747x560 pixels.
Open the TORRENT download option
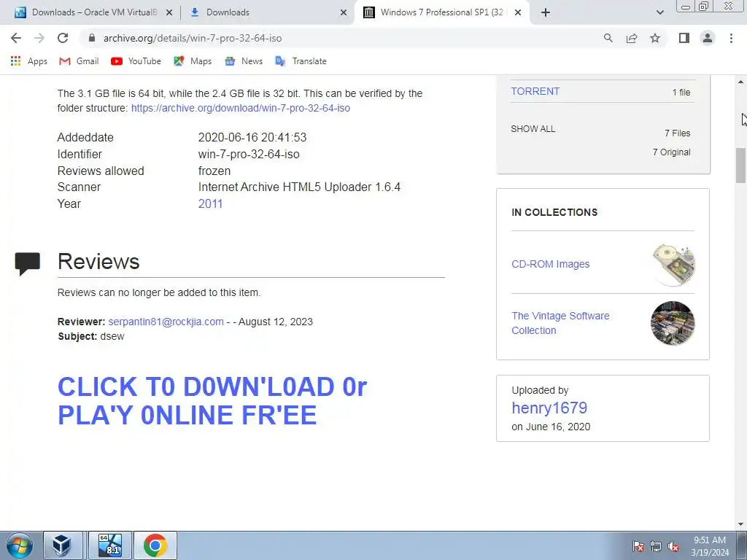(535, 91)
